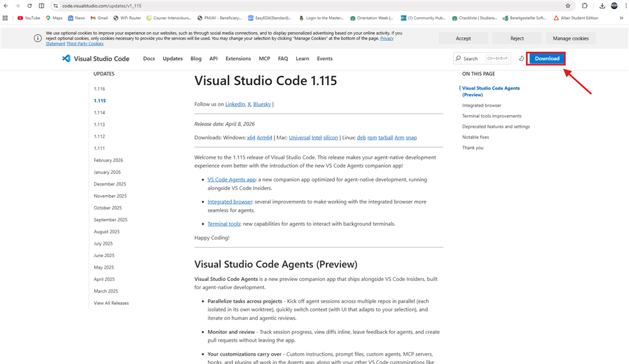
Task: Open the Blog nav item
Action: (196, 58)
